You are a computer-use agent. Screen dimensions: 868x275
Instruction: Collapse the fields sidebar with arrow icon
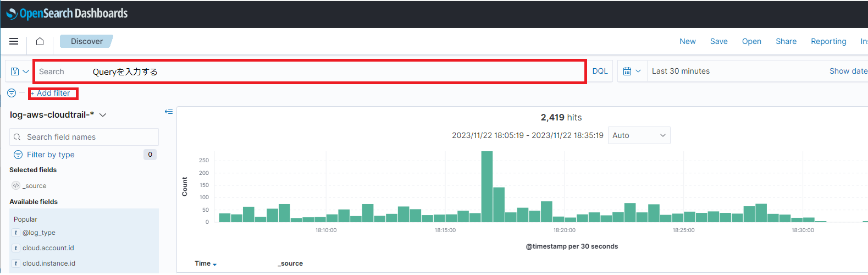pos(169,112)
